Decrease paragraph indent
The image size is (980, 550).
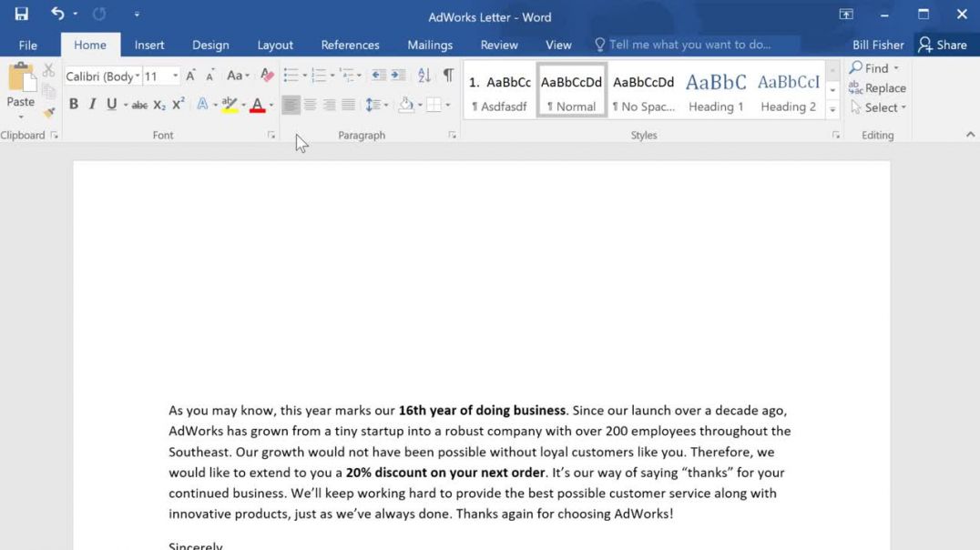click(379, 76)
